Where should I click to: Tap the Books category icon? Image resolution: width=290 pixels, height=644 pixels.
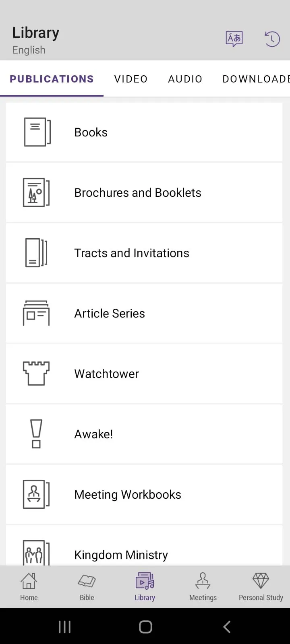pyautogui.click(x=37, y=132)
